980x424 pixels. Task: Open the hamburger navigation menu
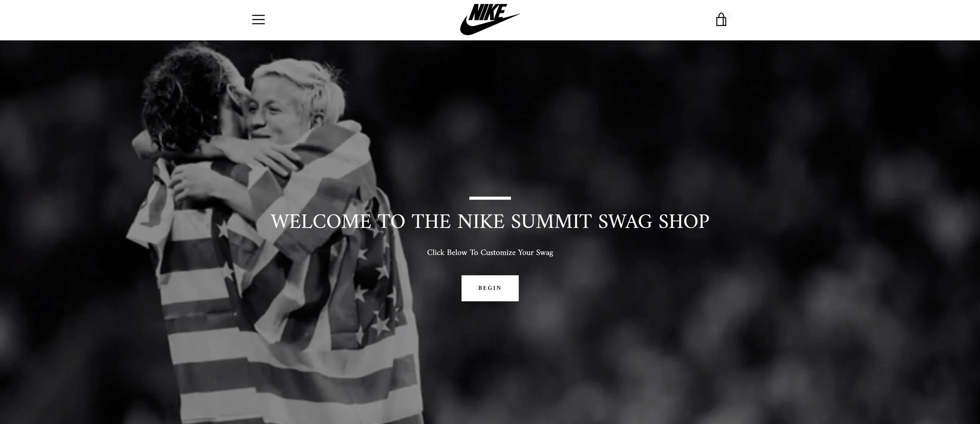(258, 20)
